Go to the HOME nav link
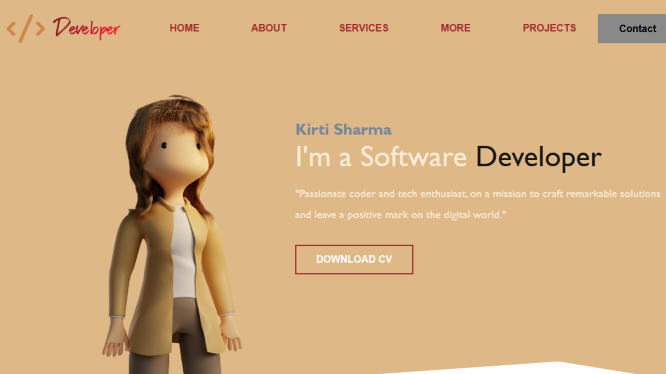Image resolution: width=666 pixels, height=374 pixels. [184, 28]
